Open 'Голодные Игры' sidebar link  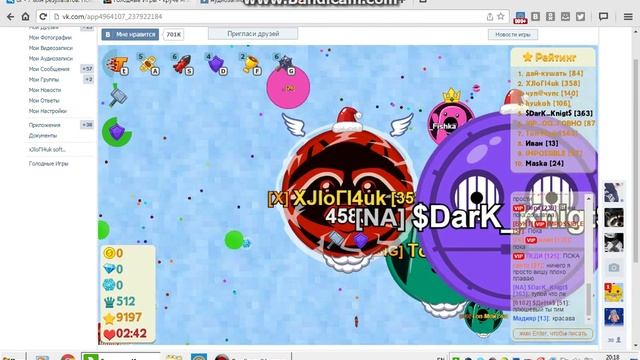pyautogui.click(x=49, y=164)
